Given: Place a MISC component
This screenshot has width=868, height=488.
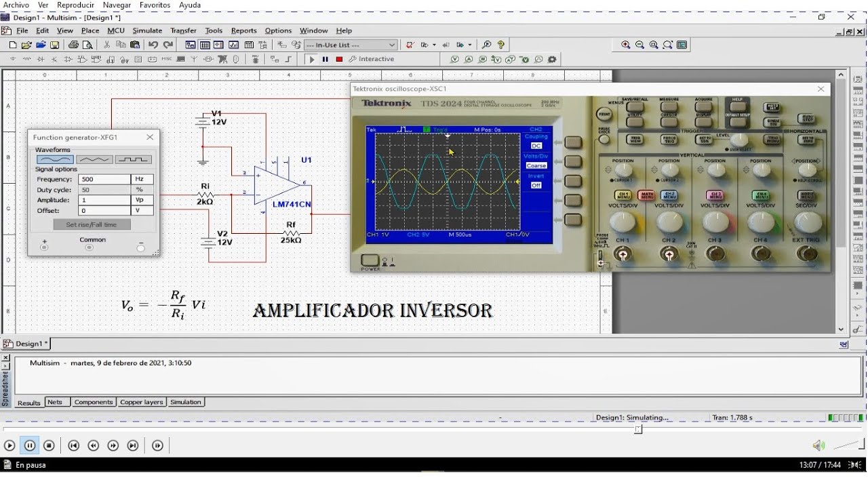Looking at the screenshot, I should (x=167, y=60).
